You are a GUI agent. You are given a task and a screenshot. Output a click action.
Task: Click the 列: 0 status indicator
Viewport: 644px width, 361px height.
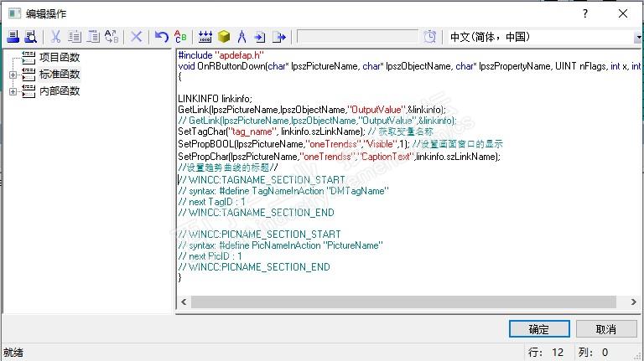(x=593, y=353)
